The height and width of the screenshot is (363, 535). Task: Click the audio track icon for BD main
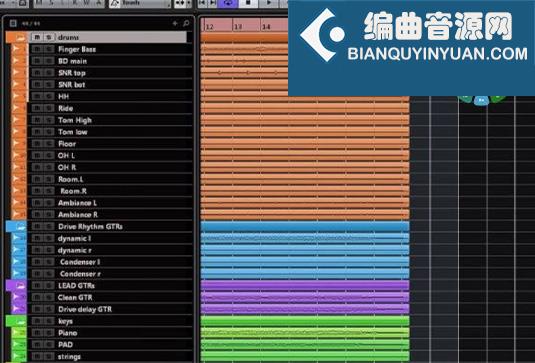[x=16, y=61]
